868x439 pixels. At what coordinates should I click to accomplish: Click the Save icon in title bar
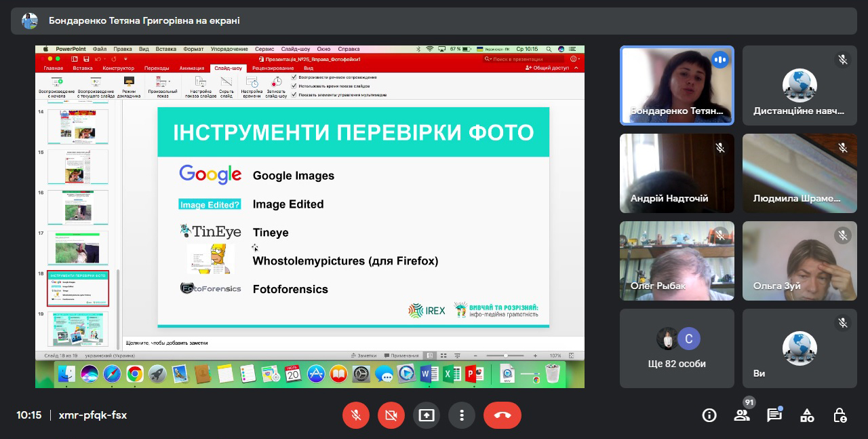[86, 59]
